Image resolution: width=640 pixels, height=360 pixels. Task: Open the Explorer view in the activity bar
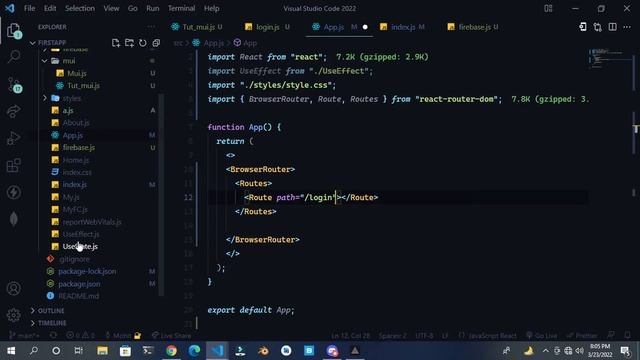(x=13, y=30)
